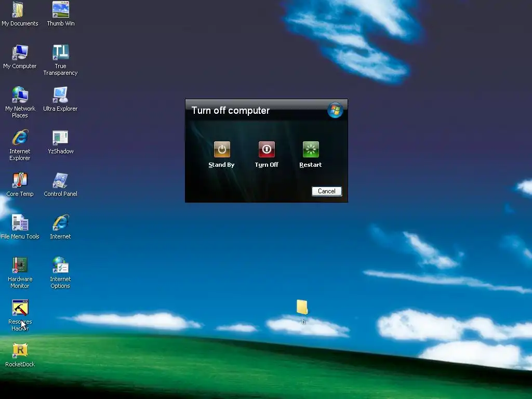Image resolution: width=532 pixels, height=399 pixels.
Task: Click the Stand By power icon
Action: [222, 149]
